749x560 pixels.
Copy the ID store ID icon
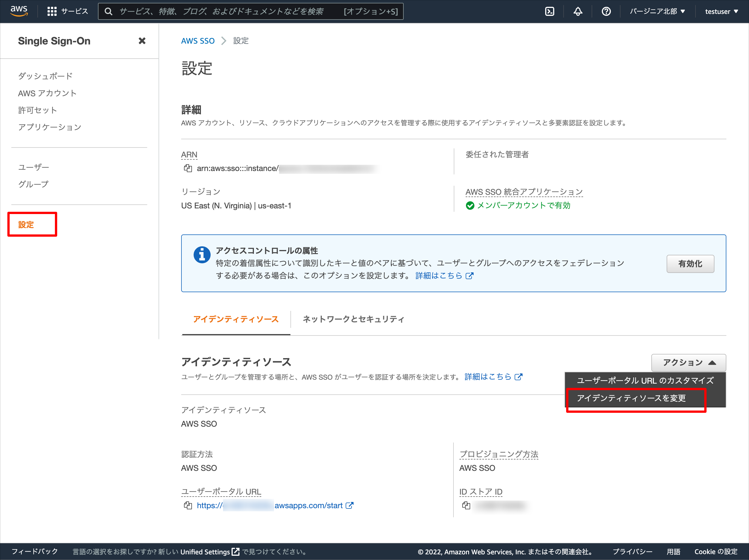(x=466, y=505)
